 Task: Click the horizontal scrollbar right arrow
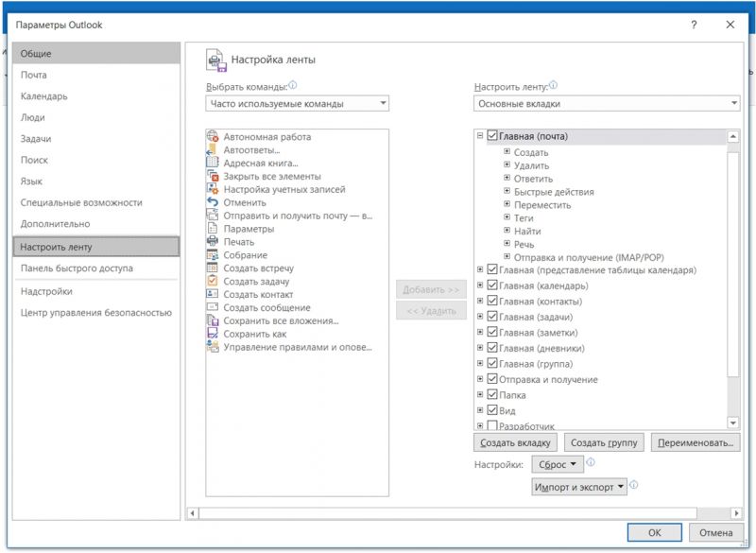click(736, 513)
